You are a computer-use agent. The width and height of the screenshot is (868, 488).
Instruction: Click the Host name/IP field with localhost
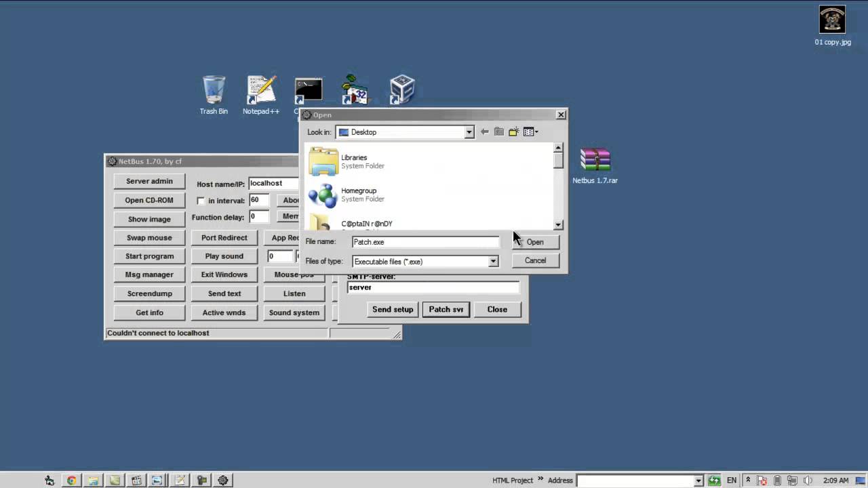click(x=274, y=183)
